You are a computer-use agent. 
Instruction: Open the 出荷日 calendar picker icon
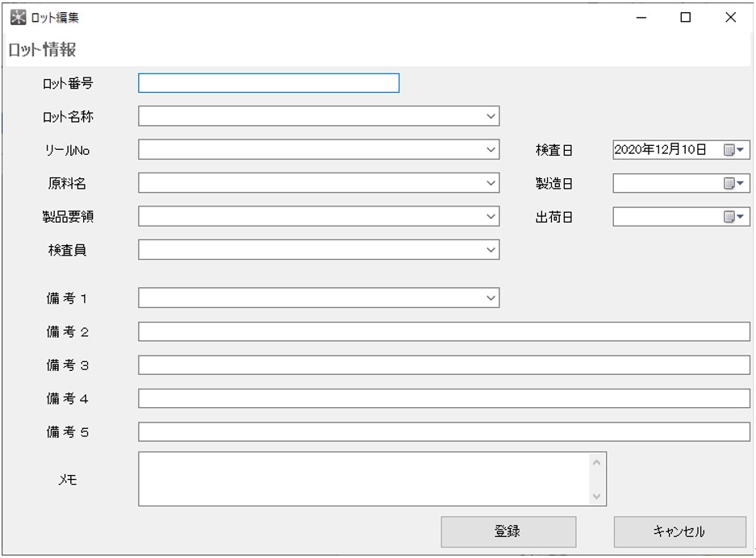(x=733, y=217)
